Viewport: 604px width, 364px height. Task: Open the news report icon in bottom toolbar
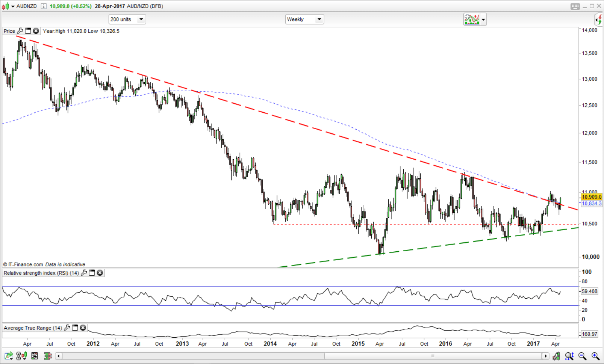point(35,355)
